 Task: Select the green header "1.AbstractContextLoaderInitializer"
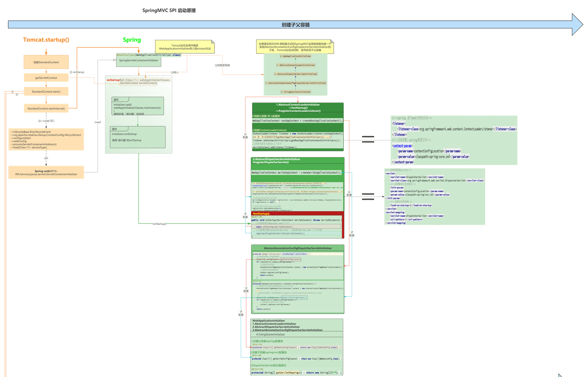(298, 107)
